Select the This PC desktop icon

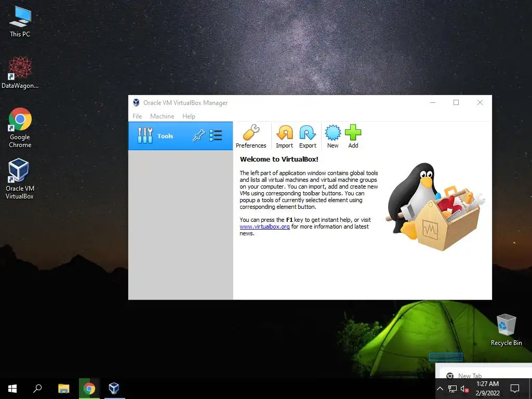[x=20, y=22]
